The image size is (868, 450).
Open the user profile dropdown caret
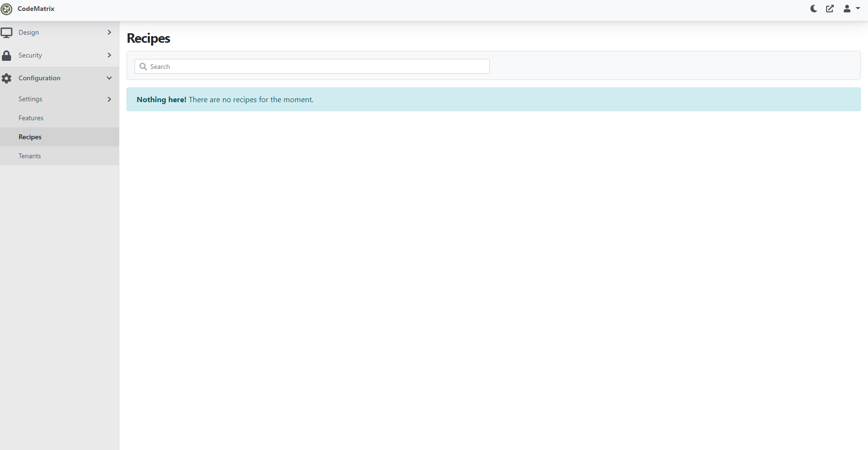click(x=858, y=9)
